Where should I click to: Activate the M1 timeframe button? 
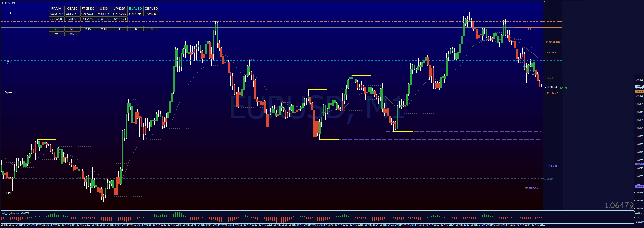(56, 29)
